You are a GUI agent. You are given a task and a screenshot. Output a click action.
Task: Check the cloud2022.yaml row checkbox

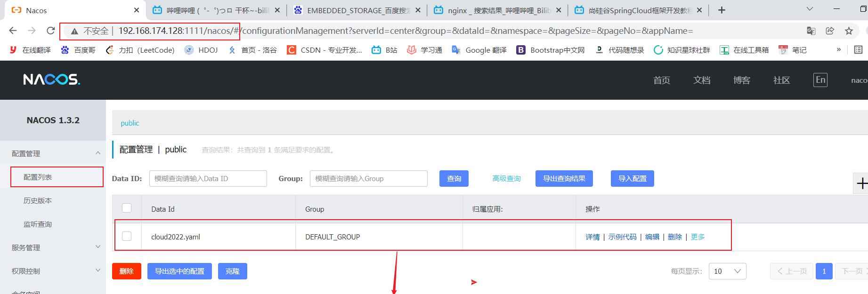pyautogui.click(x=127, y=236)
